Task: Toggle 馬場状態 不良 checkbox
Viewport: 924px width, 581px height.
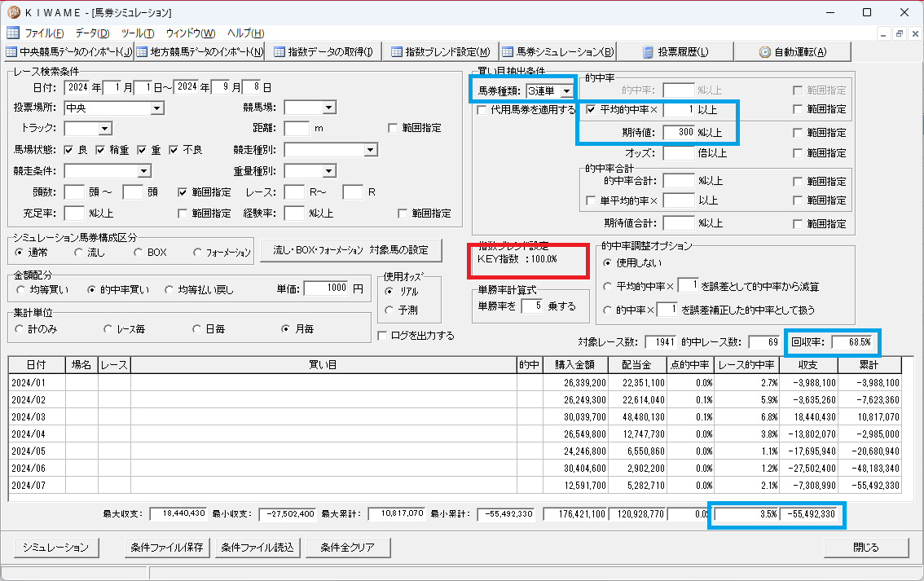Action: click(x=174, y=150)
